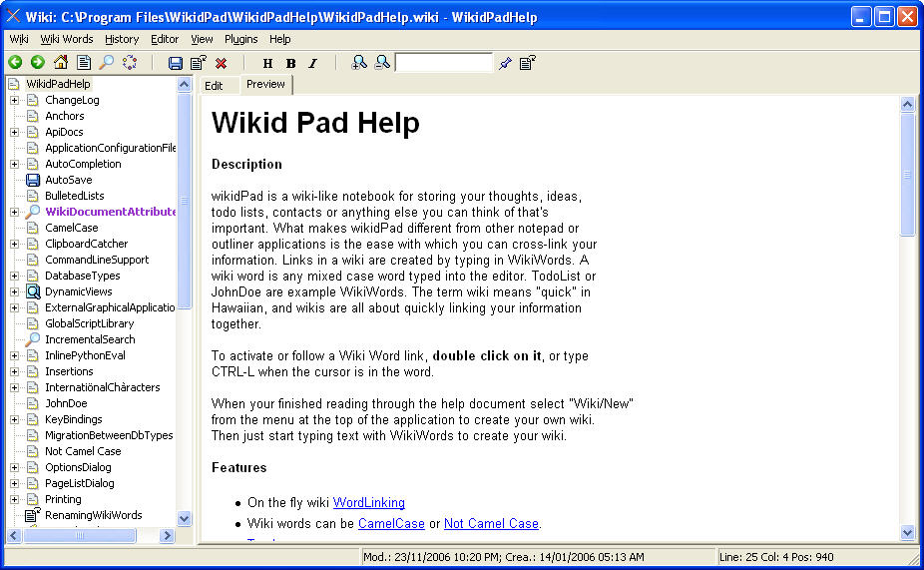Select BulletedLists in the tree
The image size is (924, 570).
tap(75, 196)
